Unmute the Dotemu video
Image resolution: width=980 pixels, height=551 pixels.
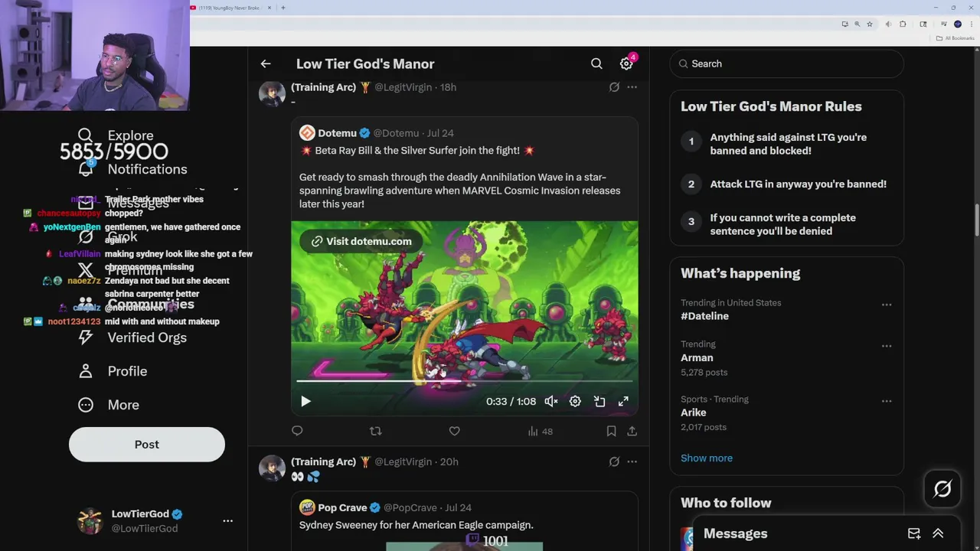coord(551,401)
